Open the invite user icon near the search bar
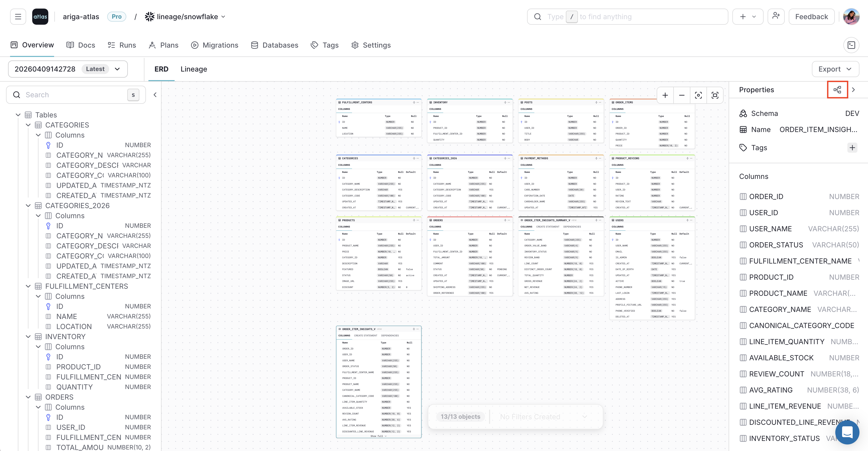Viewport: 868px width, 451px height. pyautogui.click(x=776, y=16)
